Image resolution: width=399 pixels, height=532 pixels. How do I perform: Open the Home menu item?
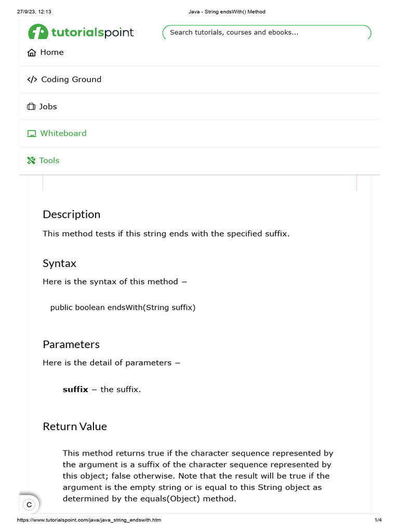(x=52, y=52)
